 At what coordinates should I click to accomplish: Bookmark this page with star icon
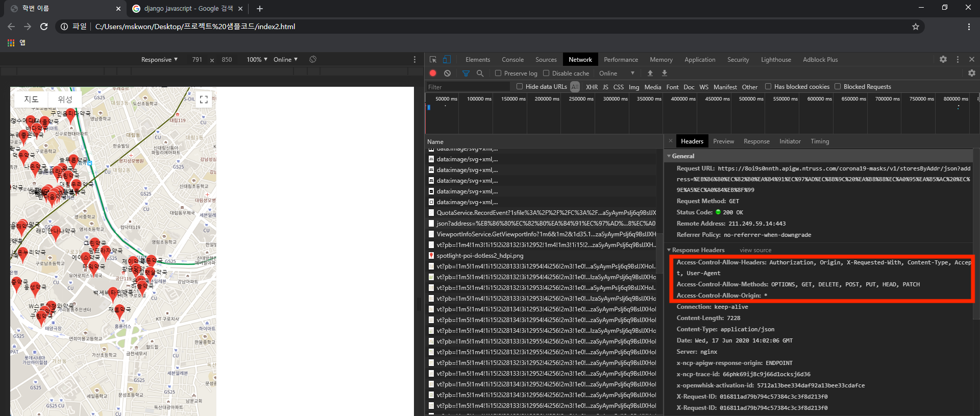coord(916,27)
